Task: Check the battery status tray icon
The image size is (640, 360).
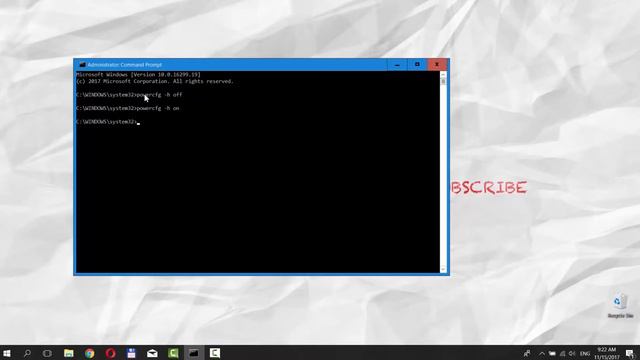Action: point(552,353)
